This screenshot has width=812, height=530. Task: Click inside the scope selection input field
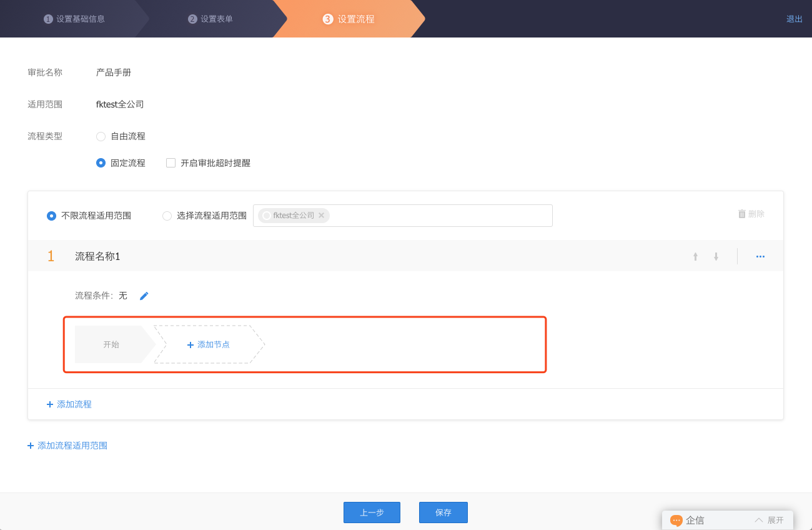[403, 216]
